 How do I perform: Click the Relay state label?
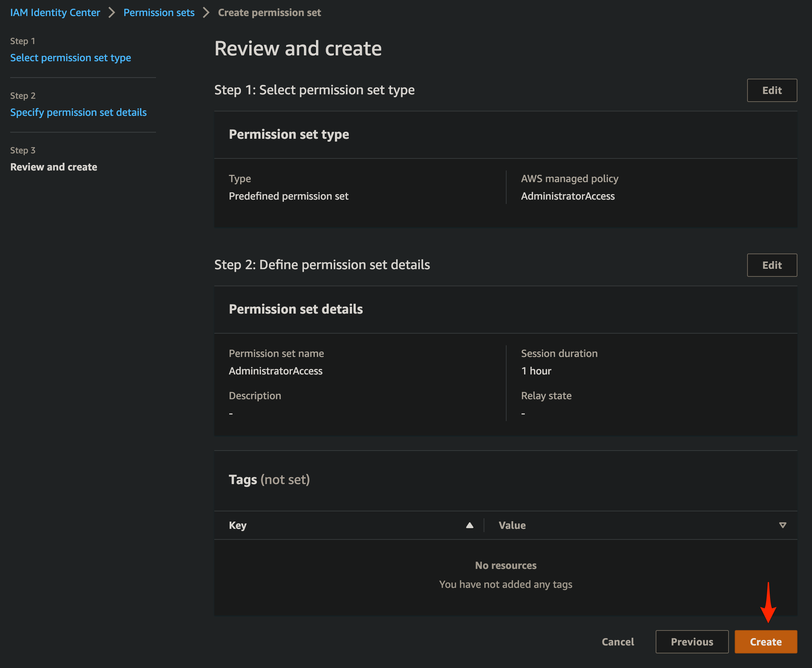[x=546, y=396]
